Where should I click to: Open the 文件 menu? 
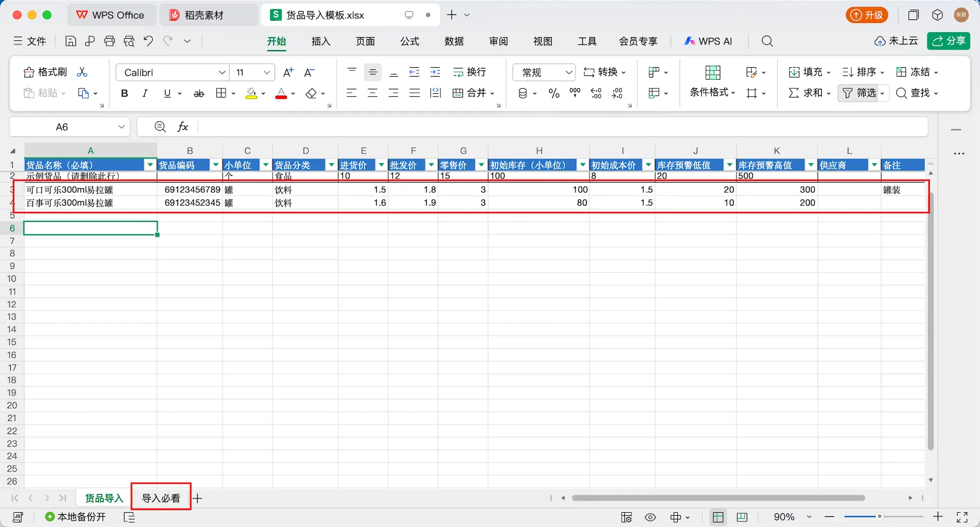(30, 41)
